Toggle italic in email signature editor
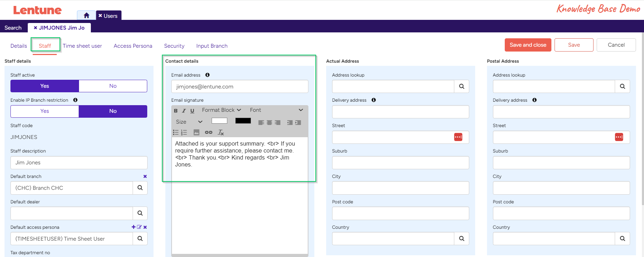 (x=184, y=111)
